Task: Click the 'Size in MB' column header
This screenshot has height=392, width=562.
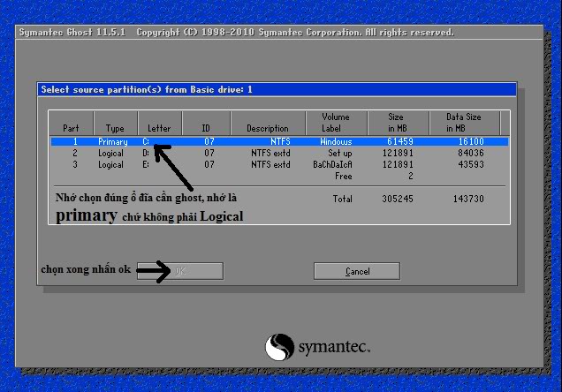Action: tap(397, 123)
